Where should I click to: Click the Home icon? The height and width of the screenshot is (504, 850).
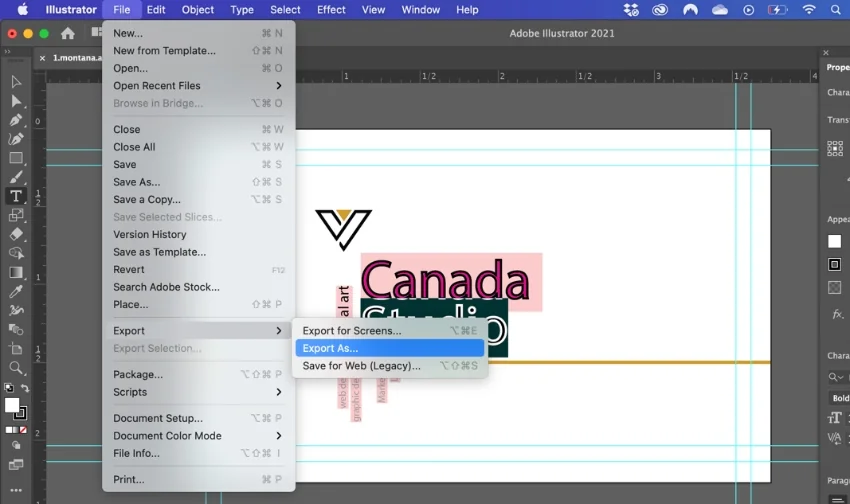[68, 34]
